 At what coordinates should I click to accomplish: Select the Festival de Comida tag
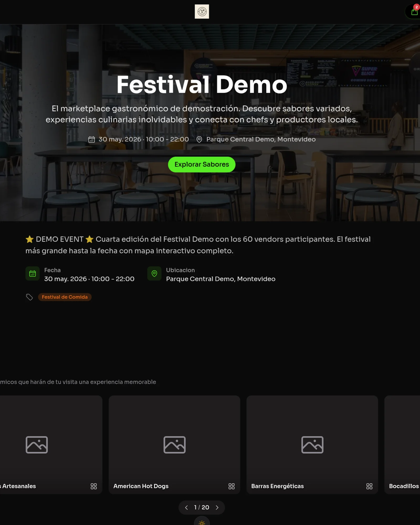point(65,297)
